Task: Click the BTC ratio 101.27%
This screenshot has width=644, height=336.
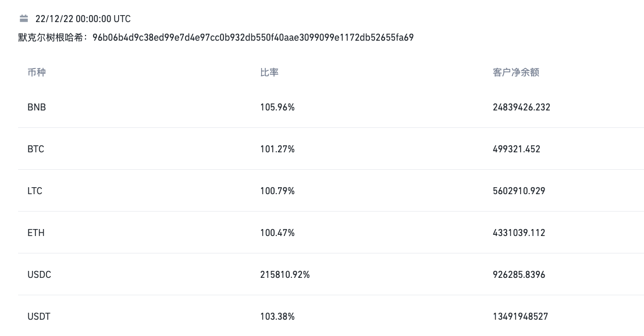Action: [x=277, y=149]
